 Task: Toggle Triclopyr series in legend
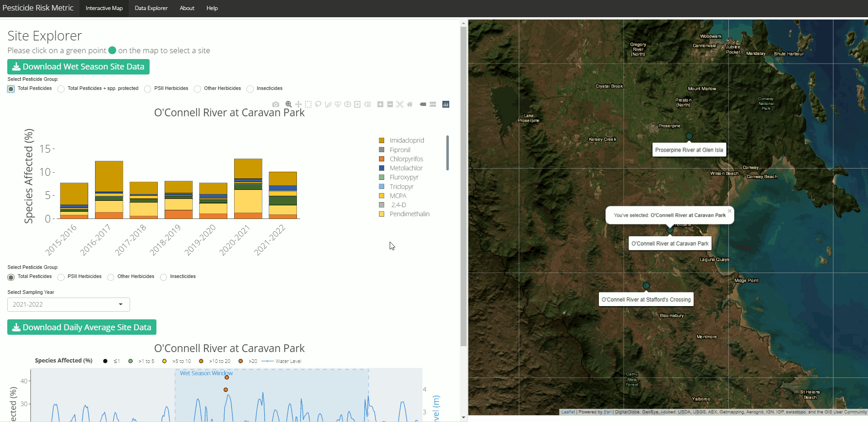pos(401,187)
